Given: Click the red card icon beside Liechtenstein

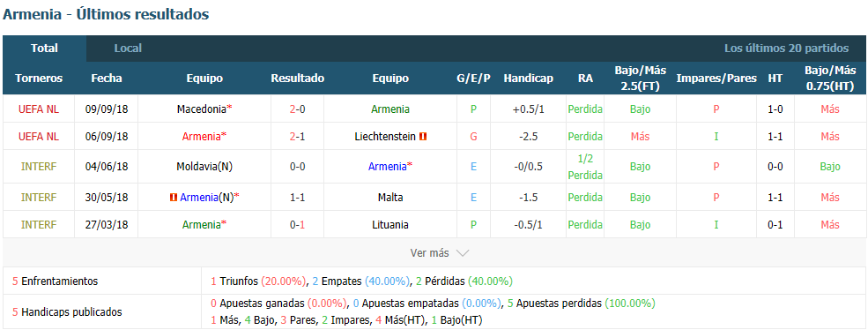Looking at the screenshot, I should (x=423, y=137).
